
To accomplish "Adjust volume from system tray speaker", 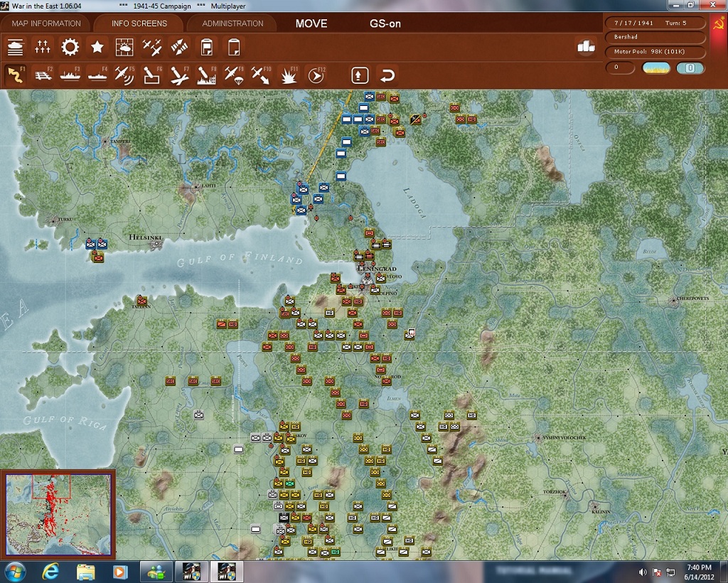I will [x=643, y=572].
